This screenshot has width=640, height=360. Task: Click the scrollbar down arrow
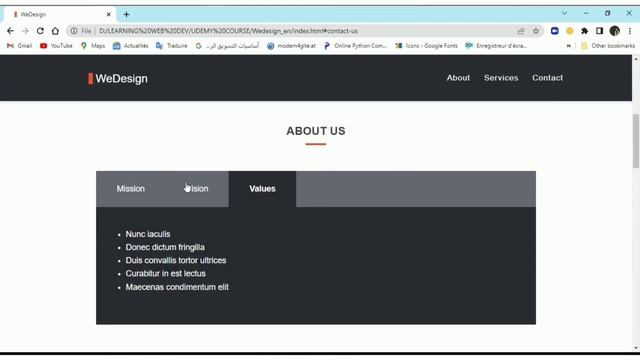(636, 348)
